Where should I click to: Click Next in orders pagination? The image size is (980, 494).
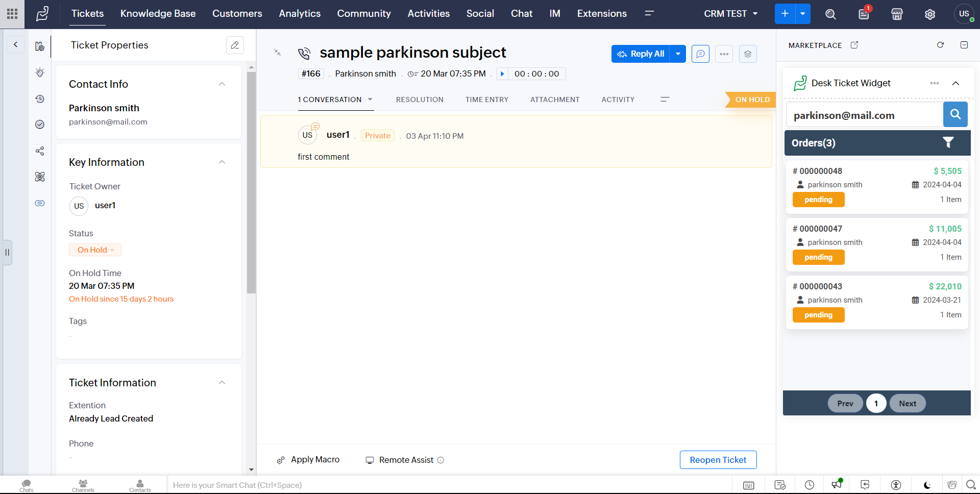[x=907, y=403]
